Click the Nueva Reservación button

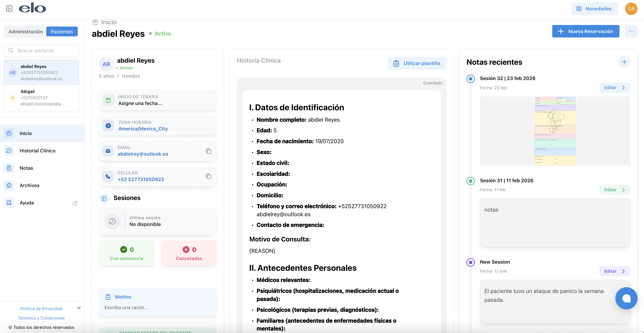(x=586, y=31)
